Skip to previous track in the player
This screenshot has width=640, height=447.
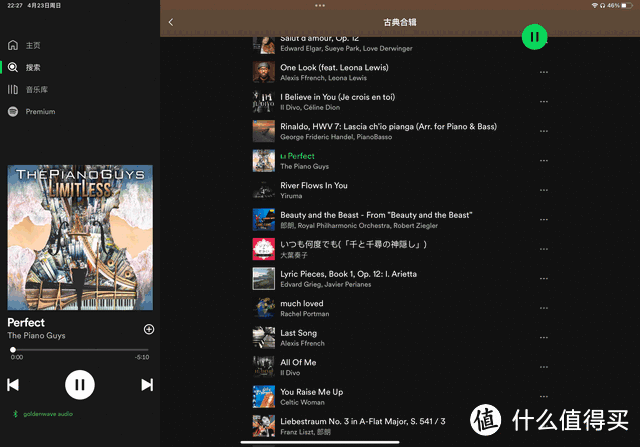click(13, 385)
